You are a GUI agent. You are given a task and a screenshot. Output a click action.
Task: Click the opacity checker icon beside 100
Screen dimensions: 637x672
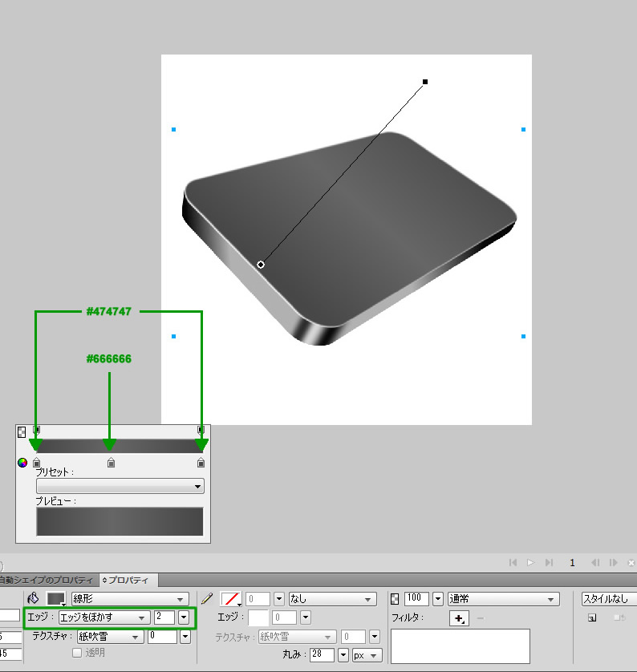395,598
